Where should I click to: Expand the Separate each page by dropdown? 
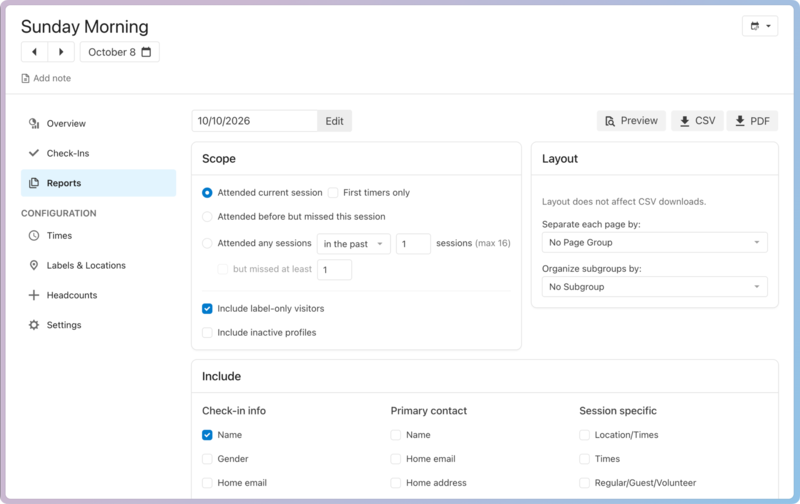(x=654, y=242)
